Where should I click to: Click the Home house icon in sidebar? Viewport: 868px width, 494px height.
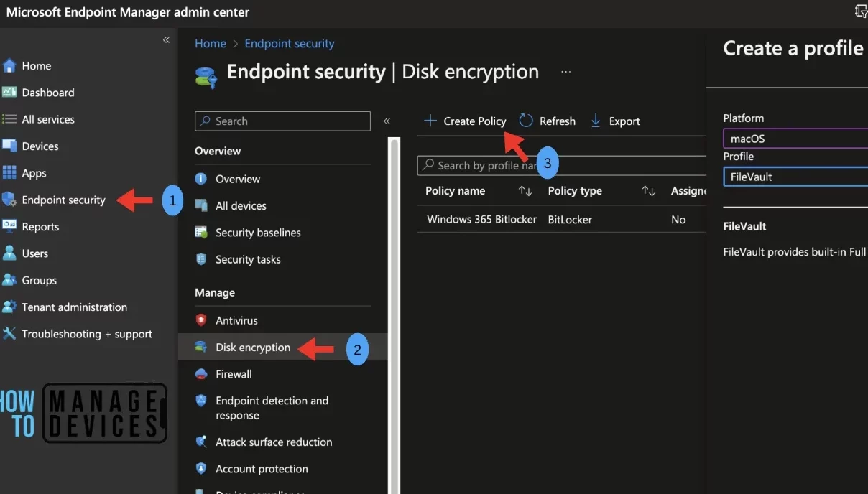tap(9, 66)
